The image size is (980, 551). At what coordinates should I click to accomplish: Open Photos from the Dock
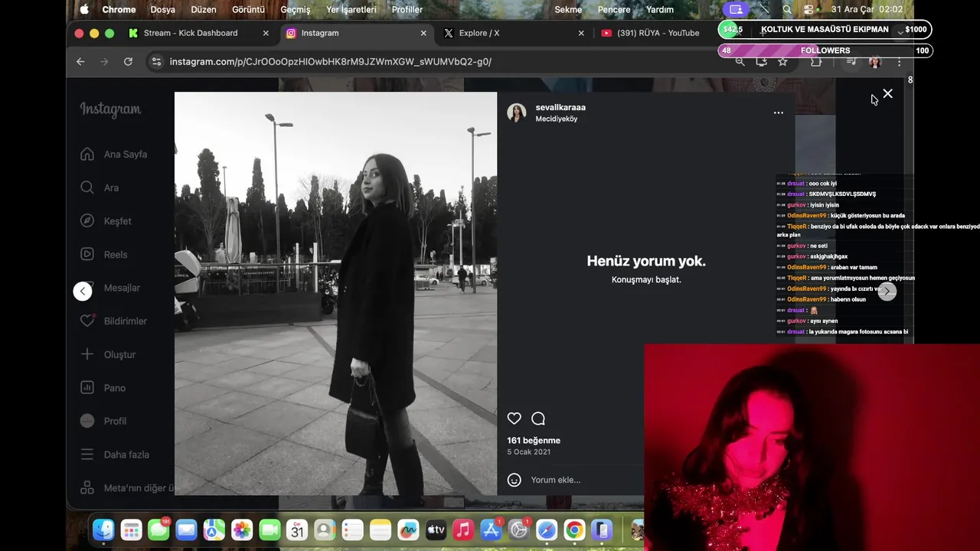(242, 530)
